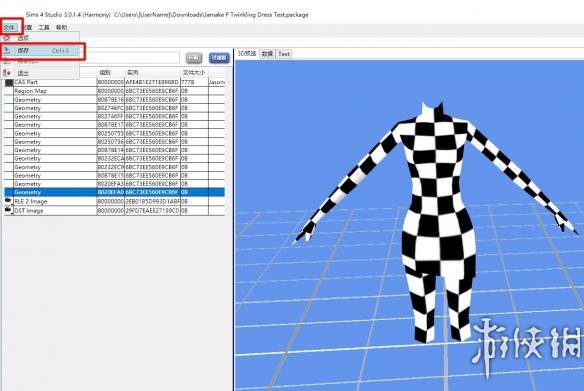Click the RLE 2 Image file icon
Viewport: 584px width, 391px height.
click(x=8, y=201)
